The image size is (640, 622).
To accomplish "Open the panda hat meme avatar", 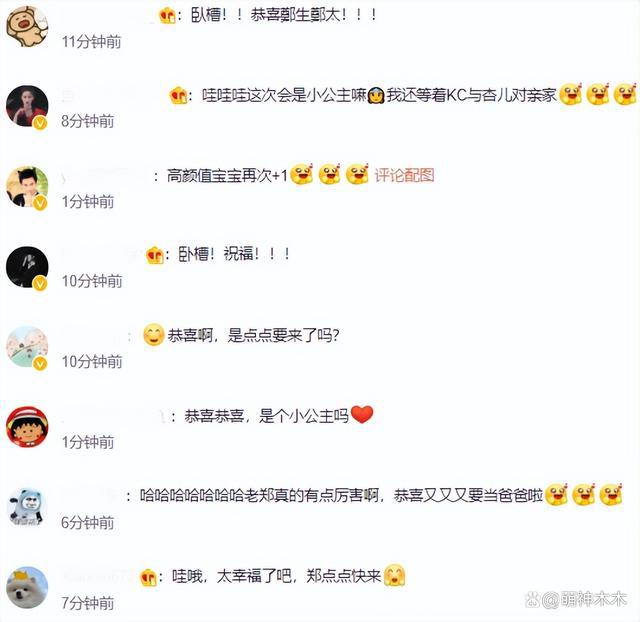I will click(27, 507).
